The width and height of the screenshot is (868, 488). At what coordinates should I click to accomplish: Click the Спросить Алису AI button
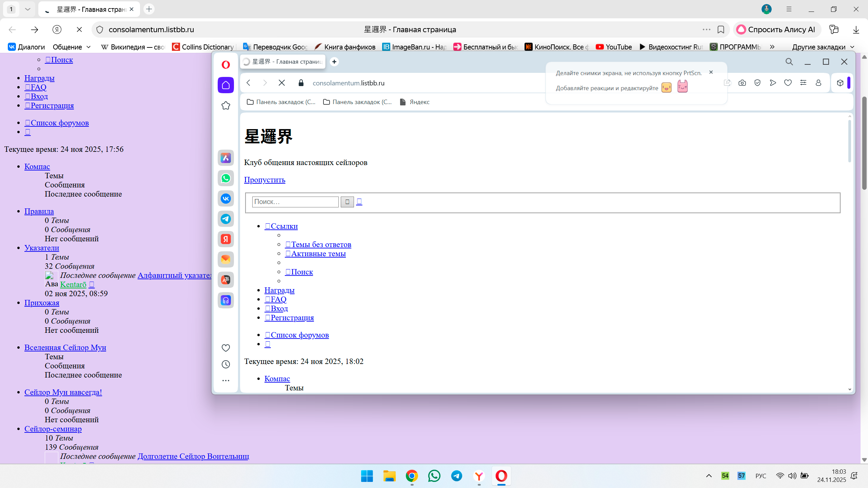[x=777, y=29]
